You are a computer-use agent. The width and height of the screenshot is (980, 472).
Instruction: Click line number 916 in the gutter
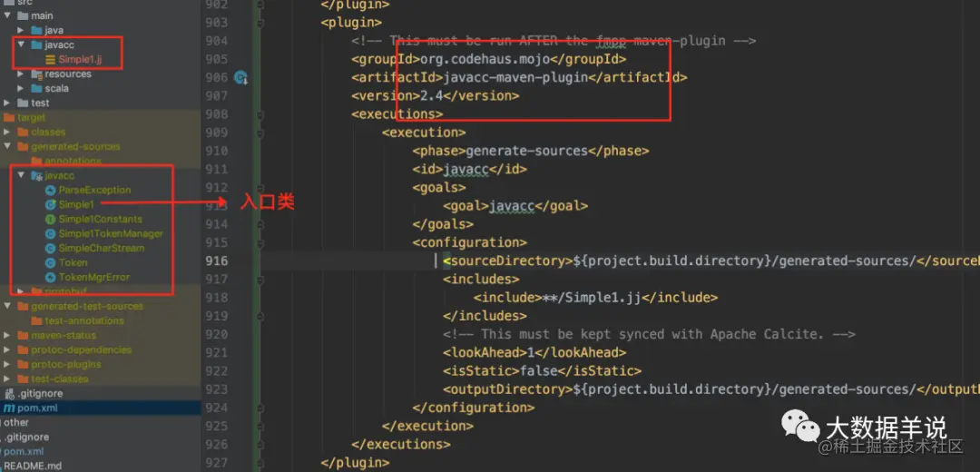tap(217, 261)
